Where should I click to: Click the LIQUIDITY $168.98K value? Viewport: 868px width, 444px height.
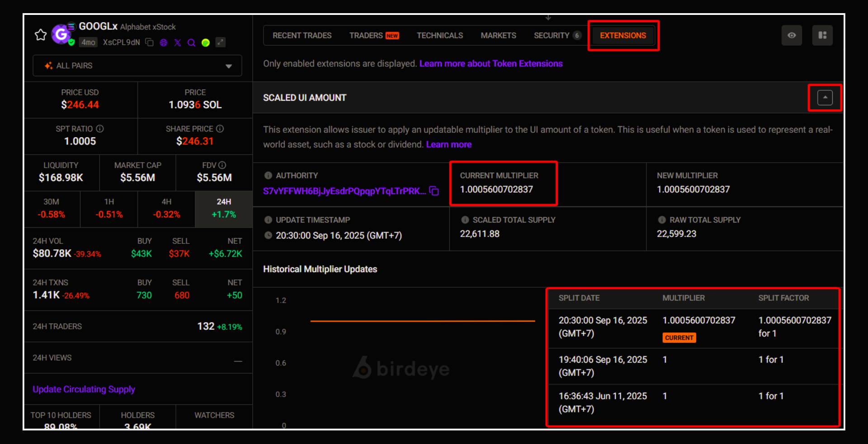pyautogui.click(x=61, y=178)
